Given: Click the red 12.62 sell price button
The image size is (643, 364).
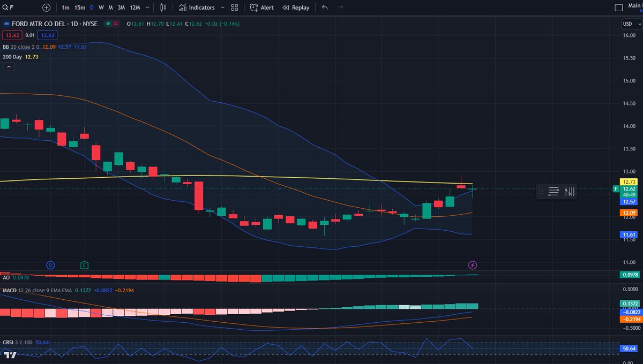Looking at the screenshot, I should 11,35.
